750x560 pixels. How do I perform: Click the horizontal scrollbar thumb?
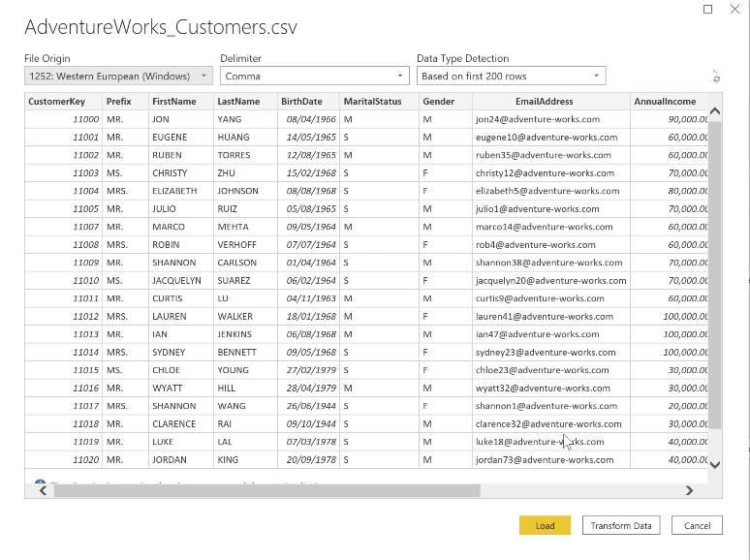(x=266, y=490)
